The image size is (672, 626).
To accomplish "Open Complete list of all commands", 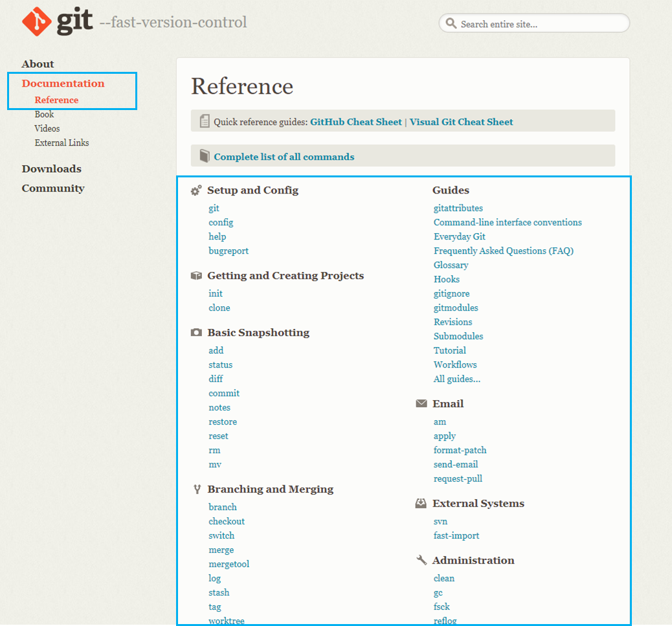I will point(284,157).
